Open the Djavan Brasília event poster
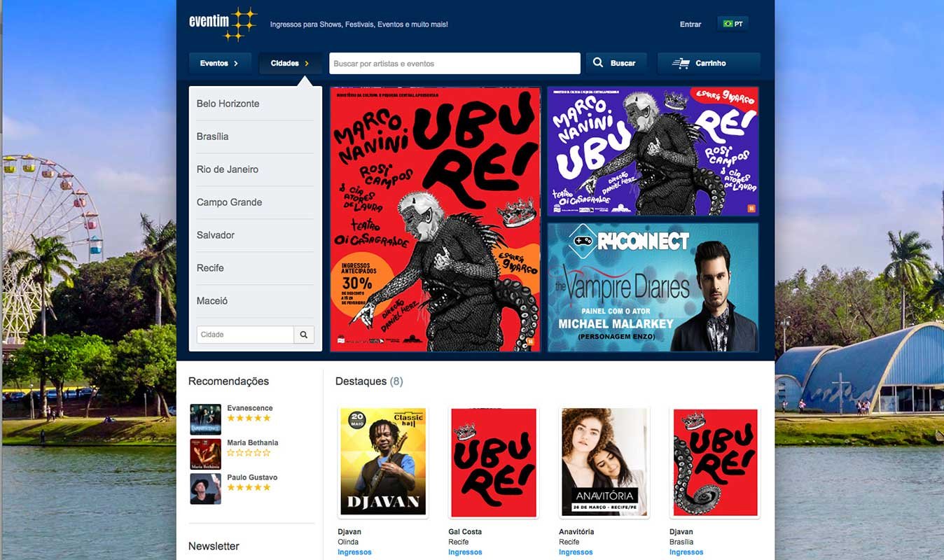944x560 pixels. tap(715, 462)
